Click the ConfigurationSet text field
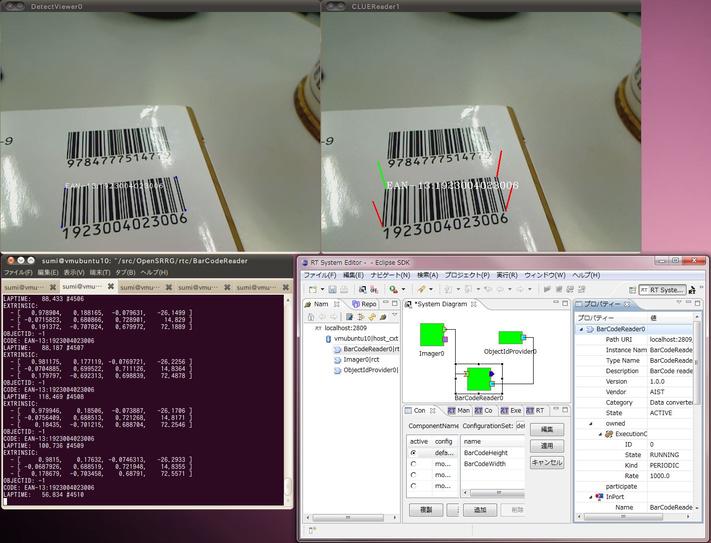711x543 pixels. pyautogui.click(x=521, y=426)
